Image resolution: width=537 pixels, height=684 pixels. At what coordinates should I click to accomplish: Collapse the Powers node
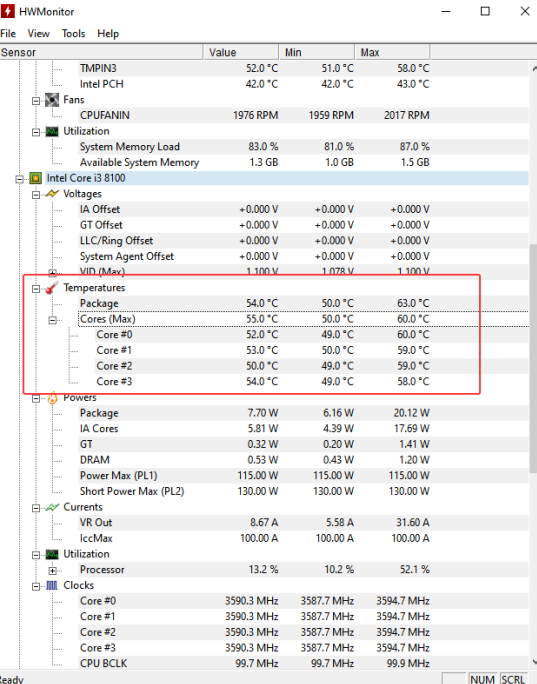pos(36,398)
